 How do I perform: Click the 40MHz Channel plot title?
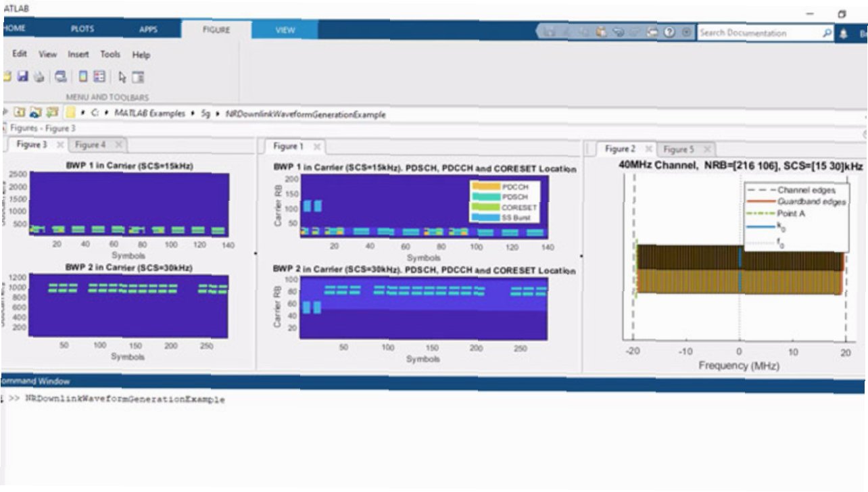(740, 165)
